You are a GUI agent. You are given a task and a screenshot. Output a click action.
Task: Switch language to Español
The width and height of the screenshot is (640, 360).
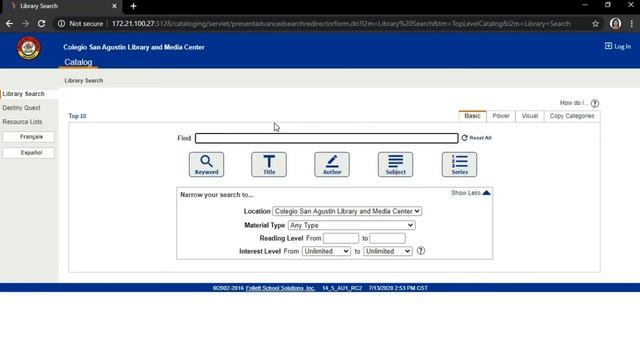coord(28,153)
